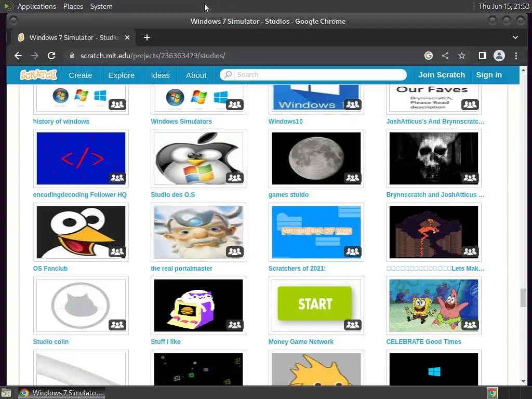Screen dimensions: 532x399
Task: Click in the Scratch search field
Action: (313, 75)
